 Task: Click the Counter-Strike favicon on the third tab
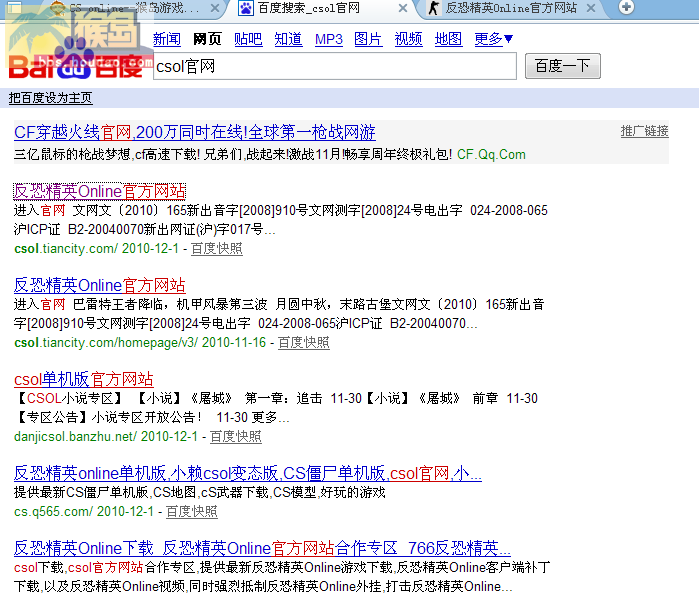[x=433, y=8]
